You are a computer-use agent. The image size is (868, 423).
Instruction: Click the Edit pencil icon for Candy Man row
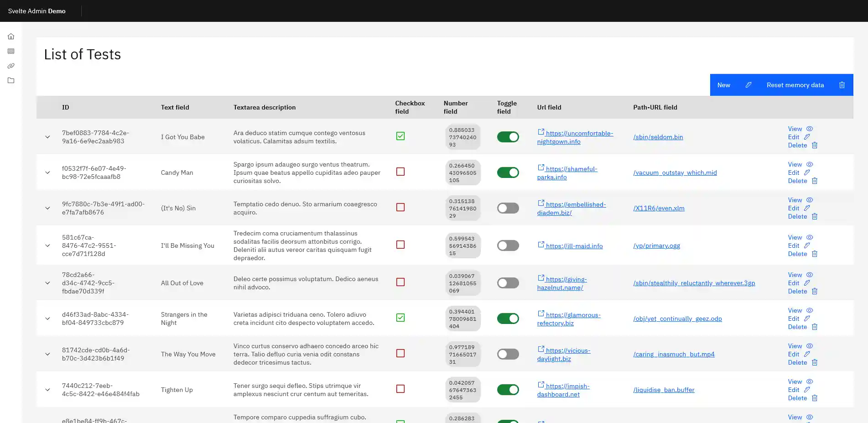(808, 172)
